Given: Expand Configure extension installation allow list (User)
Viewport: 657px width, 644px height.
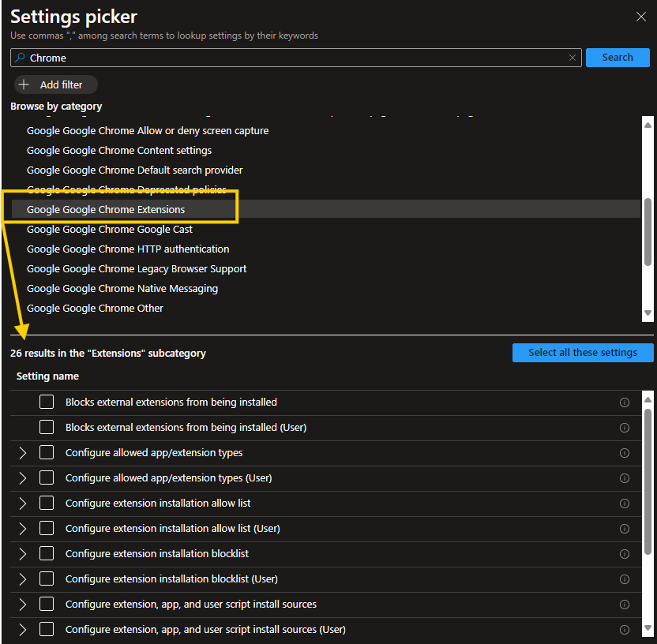Looking at the screenshot, I should point(22,529).
